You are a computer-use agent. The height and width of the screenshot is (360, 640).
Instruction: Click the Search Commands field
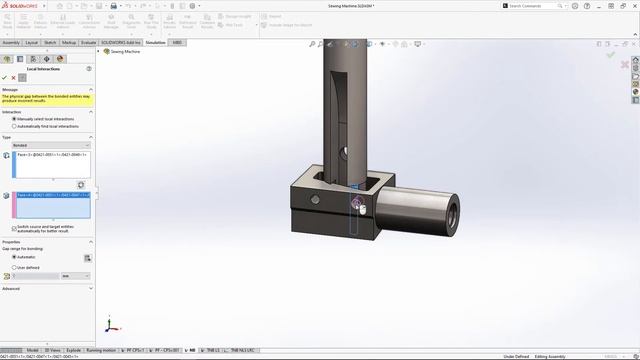(x=533, y=6)
